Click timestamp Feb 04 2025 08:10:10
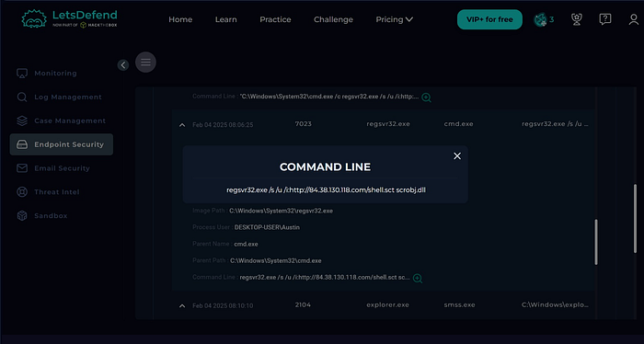Image resolution: width=644 pixels, height=344 pixels. tap(223, 305)
